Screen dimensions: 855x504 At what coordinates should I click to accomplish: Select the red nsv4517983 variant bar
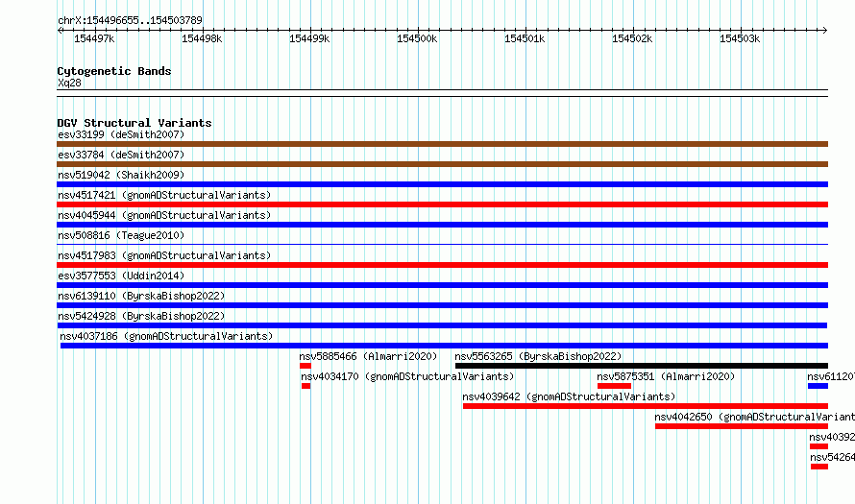pyautogui.click(x=442, y=265)
